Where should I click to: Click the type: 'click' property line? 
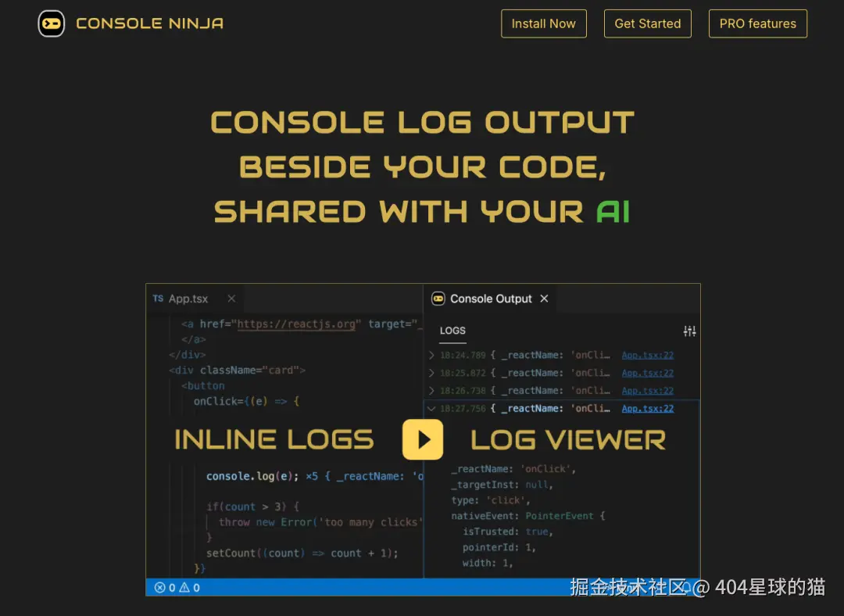point(490,500)
